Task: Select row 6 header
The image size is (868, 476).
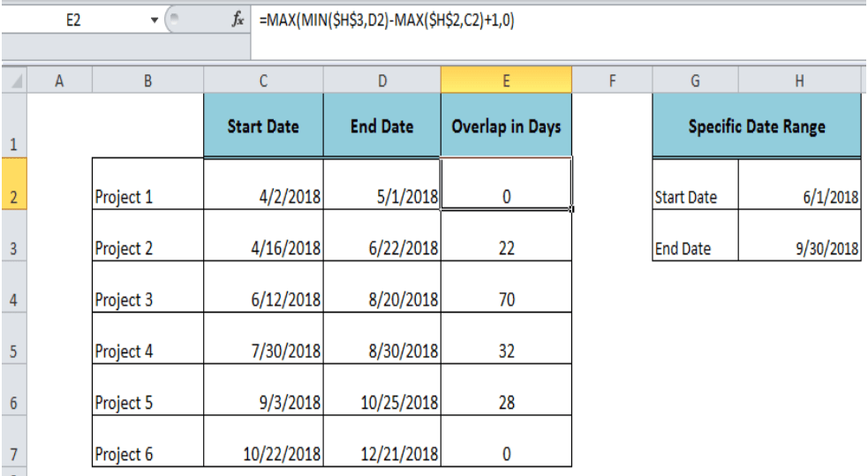Action: pyautogui.click(x=14, y=389)
